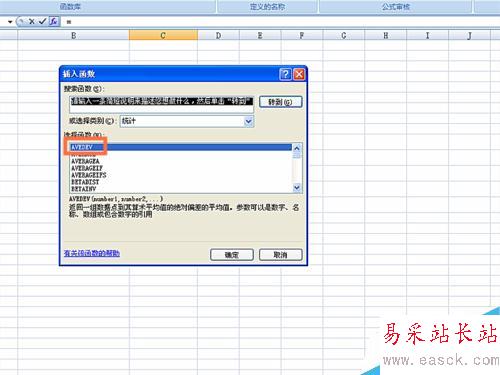Select column B header

coord(73,35)
